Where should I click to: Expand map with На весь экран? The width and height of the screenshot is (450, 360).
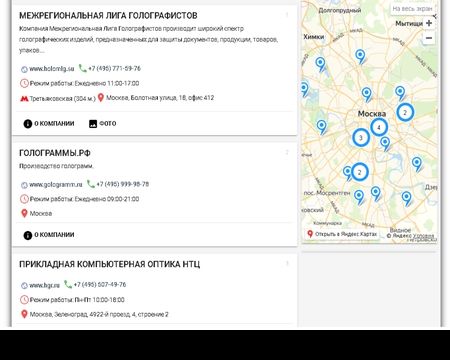tap(412, 9)
